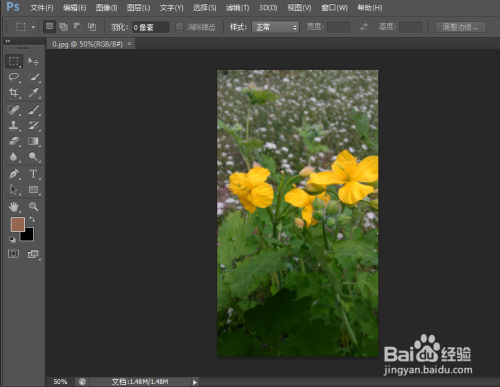500x387 pixels.
Task: Open the 文件(F) menu
Action: [x=41, y=8]
